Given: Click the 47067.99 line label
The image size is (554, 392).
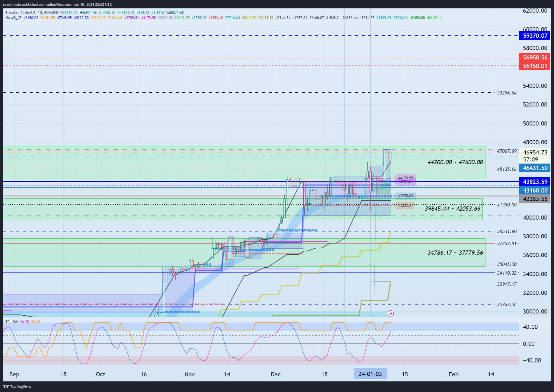Looking at the screenshot, I should [x=507, y=151].
